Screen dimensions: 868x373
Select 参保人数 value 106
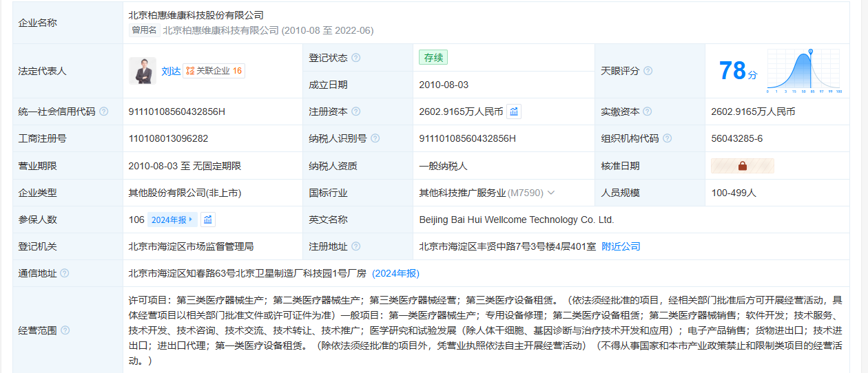(x=136, y=220)
